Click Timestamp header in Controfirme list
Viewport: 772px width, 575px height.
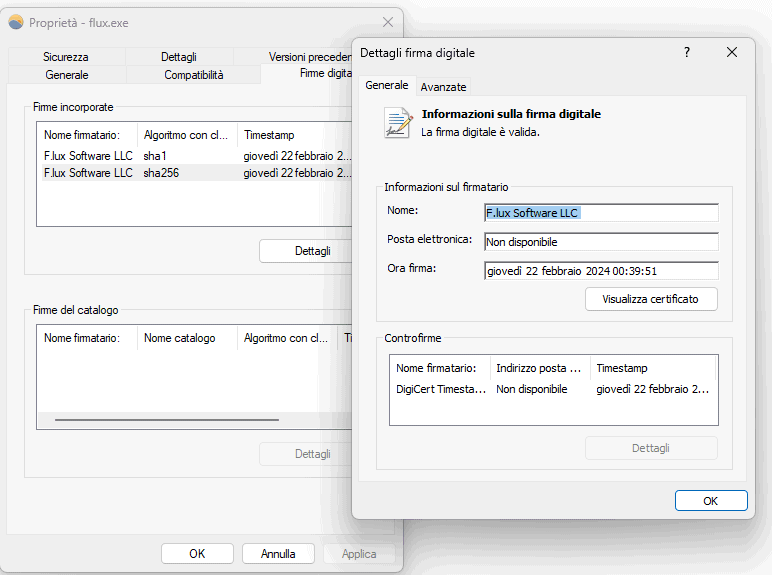pos(653,368)
